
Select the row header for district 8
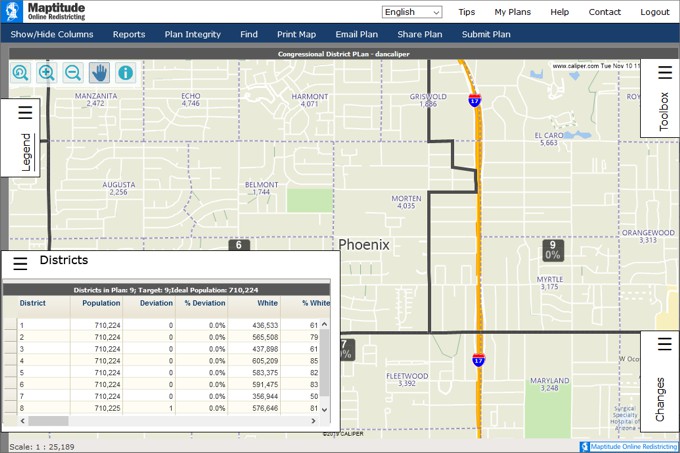coord(10,407)
